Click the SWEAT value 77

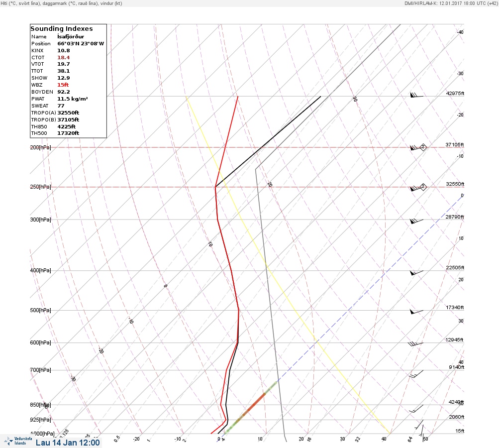click(x=61, y=106)
